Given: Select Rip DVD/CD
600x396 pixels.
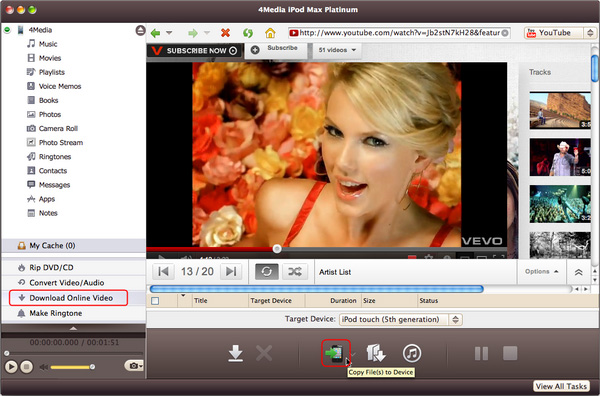Looking at the screenshot, I should click(73, 268).
